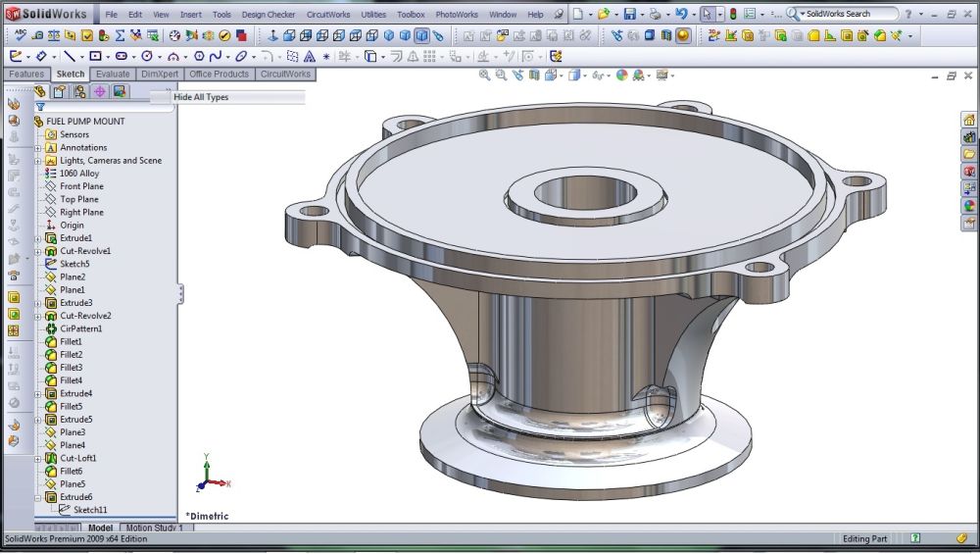The height and width of the screenshot is (554, 980).
Task: Open the Insert menu
Action: point(191,14)
